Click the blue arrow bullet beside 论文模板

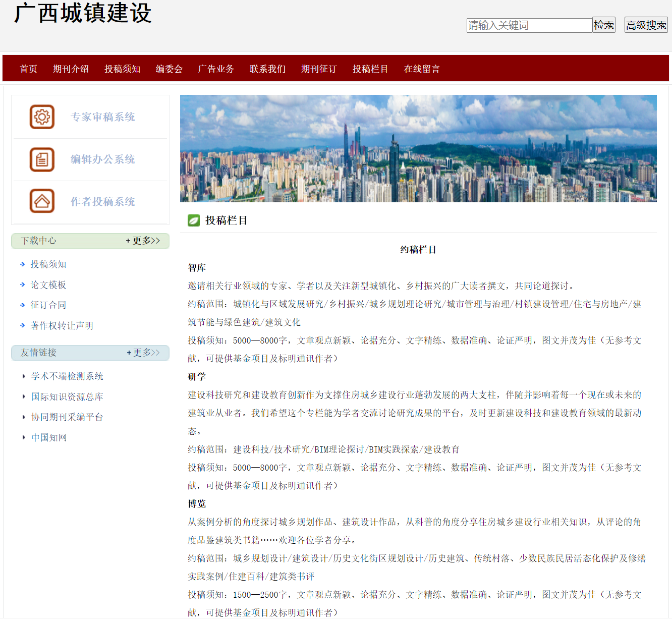click(x=23, y=285)
